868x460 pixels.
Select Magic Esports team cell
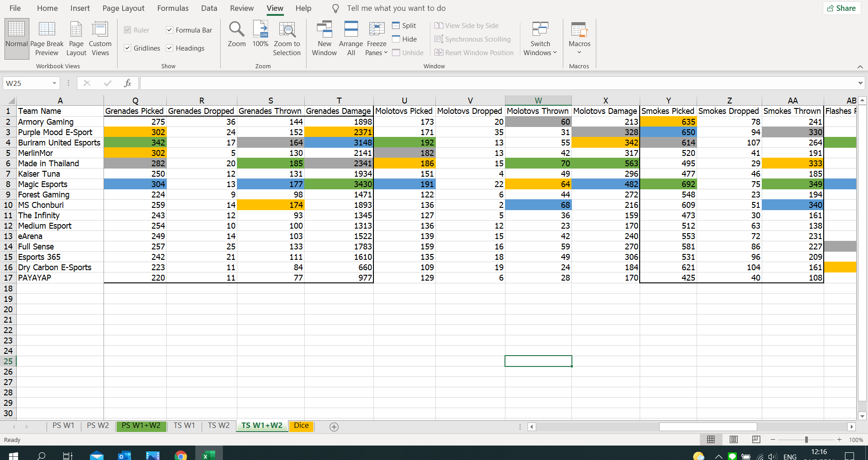pos(60,184)
